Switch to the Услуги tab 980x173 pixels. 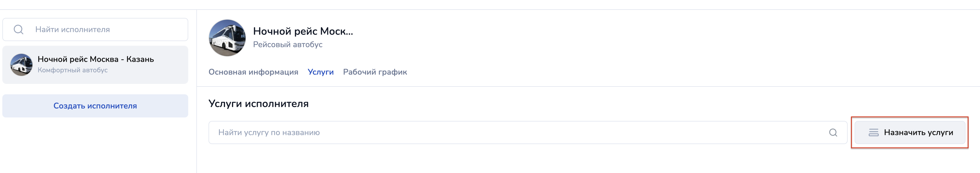point(321,72)
